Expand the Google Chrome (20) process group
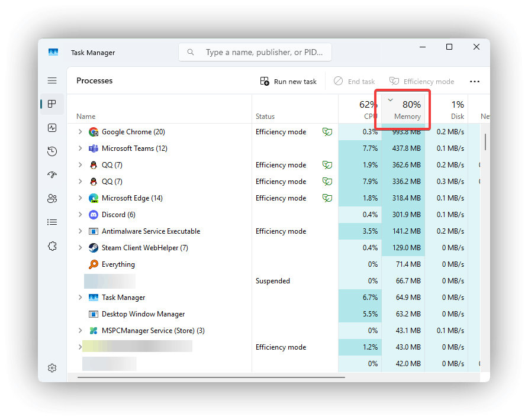 tap(80, 131)
